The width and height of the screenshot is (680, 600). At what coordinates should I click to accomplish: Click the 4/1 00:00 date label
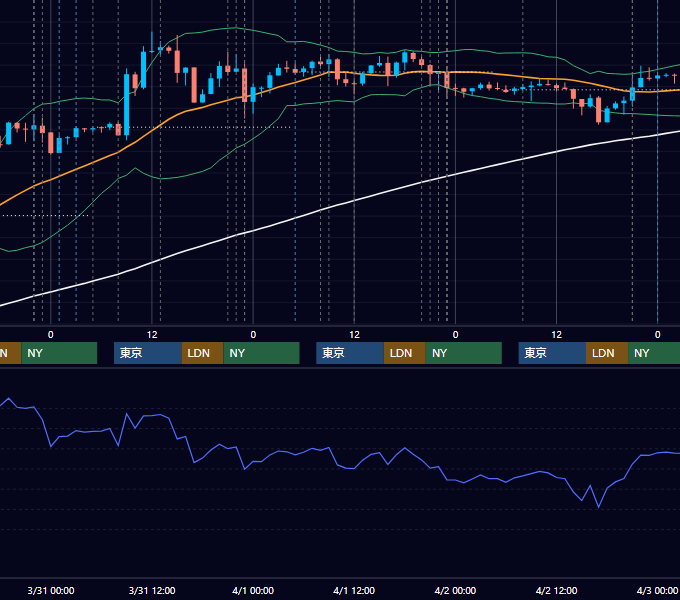(x=253, y=590)
